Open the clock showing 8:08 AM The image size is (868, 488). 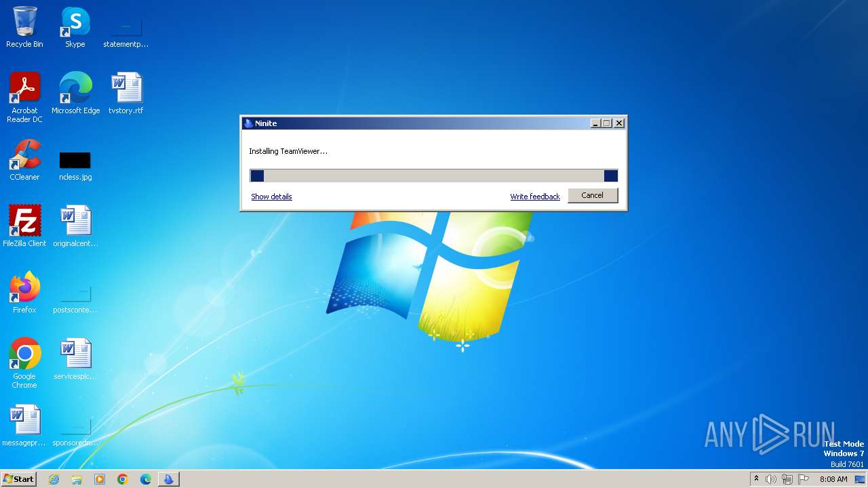coord(833,479)
